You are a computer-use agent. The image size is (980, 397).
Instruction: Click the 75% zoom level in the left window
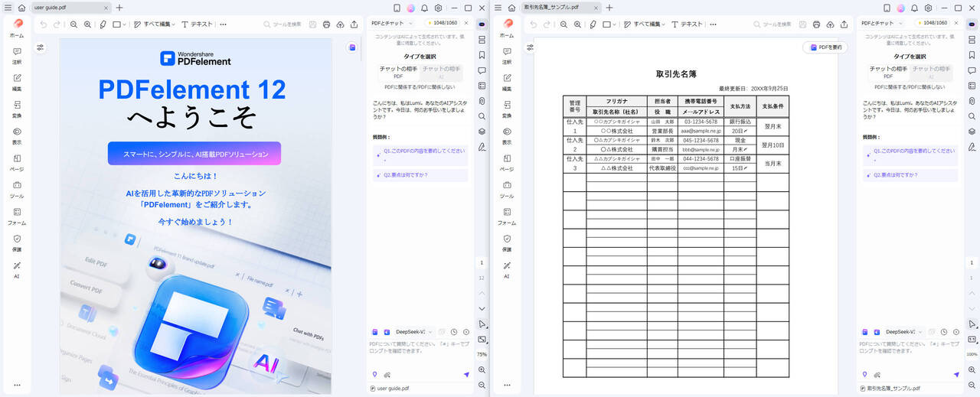pyautogui.click(x=482, y=354)
